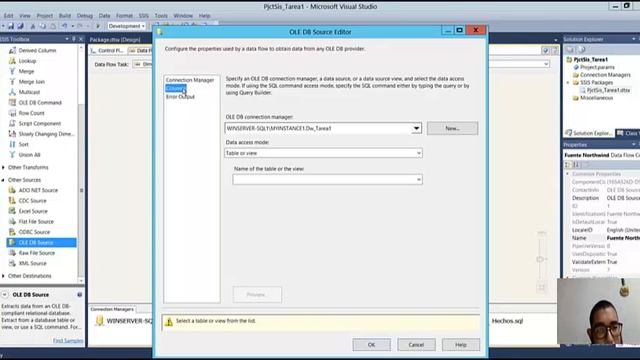Select the Excel Source icon
Viewport: 640px width, 360px height.
pos(12,211)
